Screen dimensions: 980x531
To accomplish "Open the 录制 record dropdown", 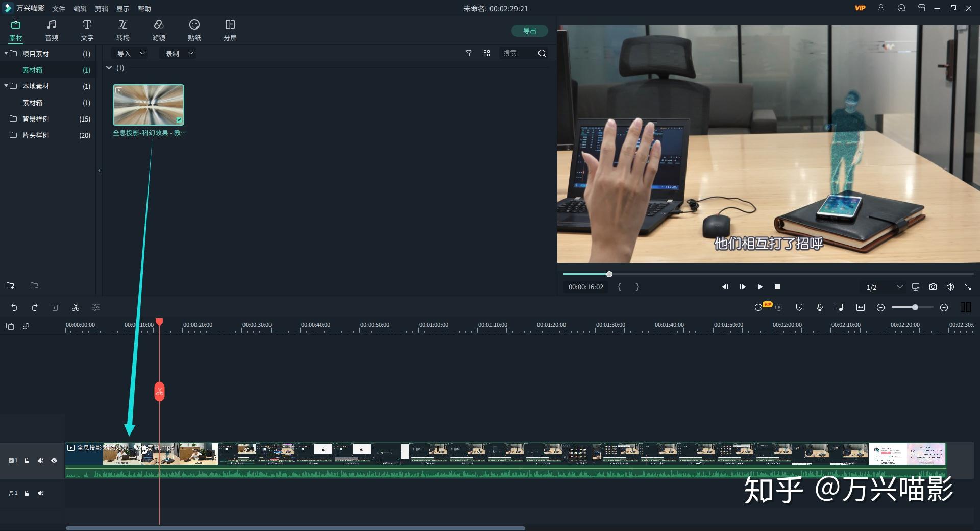I will pos(179,53).
